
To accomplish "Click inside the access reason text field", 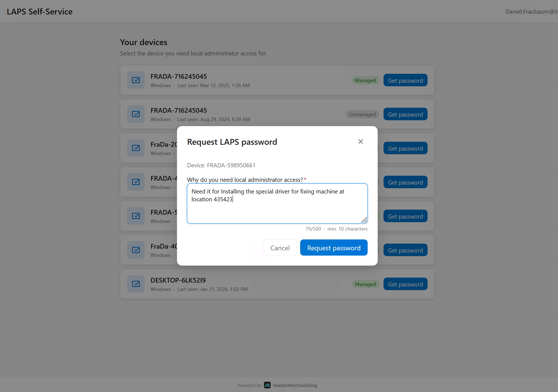I will click(277, 204).
